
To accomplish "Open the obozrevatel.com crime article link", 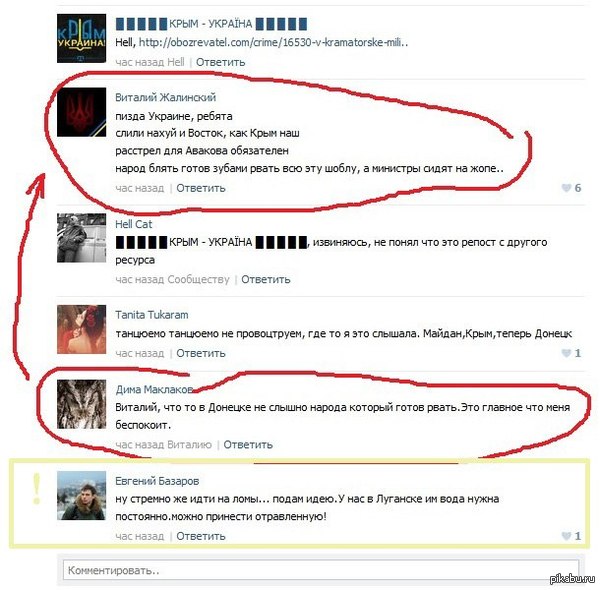I will (273, 42).
